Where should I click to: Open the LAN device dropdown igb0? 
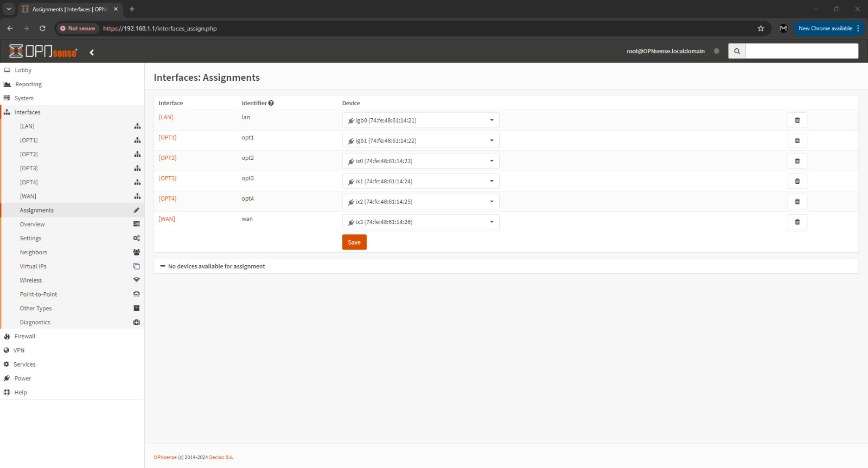420,120
